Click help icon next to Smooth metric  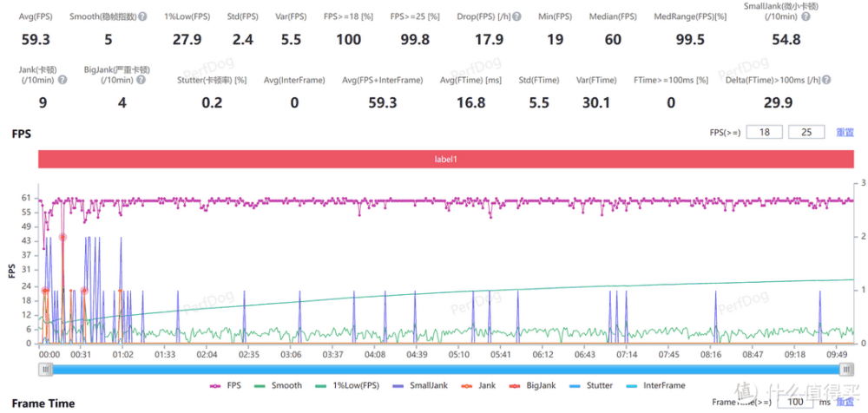click(x=141, y=17)
